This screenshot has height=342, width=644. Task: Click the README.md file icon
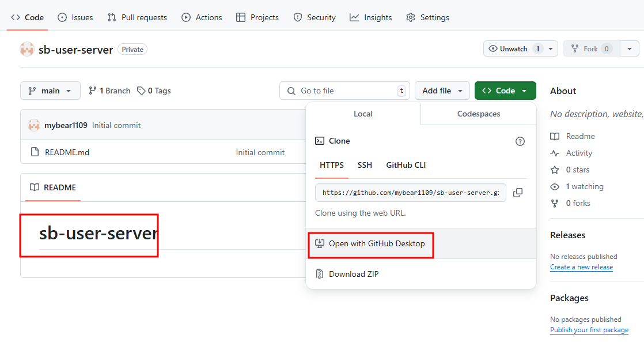tap(35, 152)
